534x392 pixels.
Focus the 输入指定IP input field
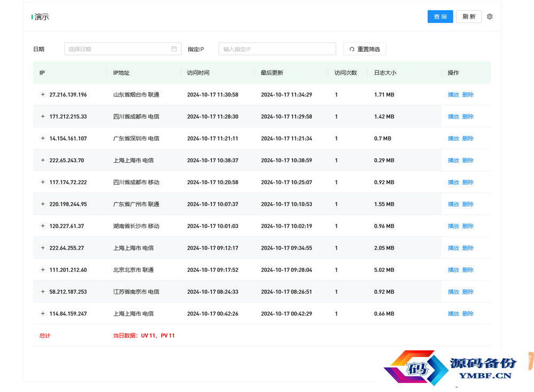pyautogui.click(x=277, y=49)
